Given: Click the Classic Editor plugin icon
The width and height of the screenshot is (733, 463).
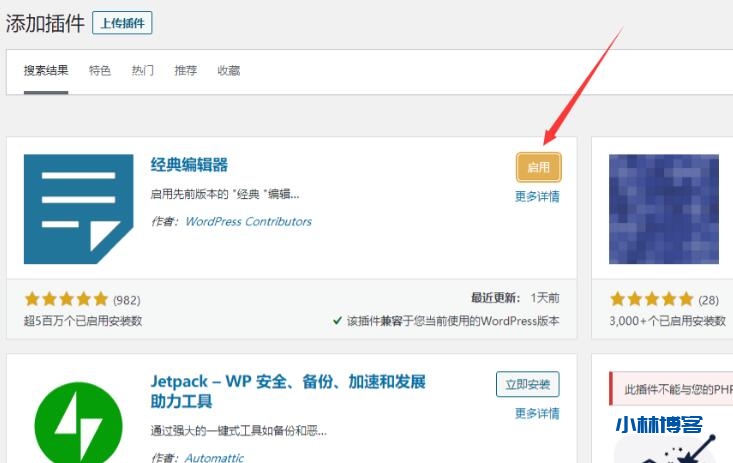Looking at the screenshot, I should point(78,208).
